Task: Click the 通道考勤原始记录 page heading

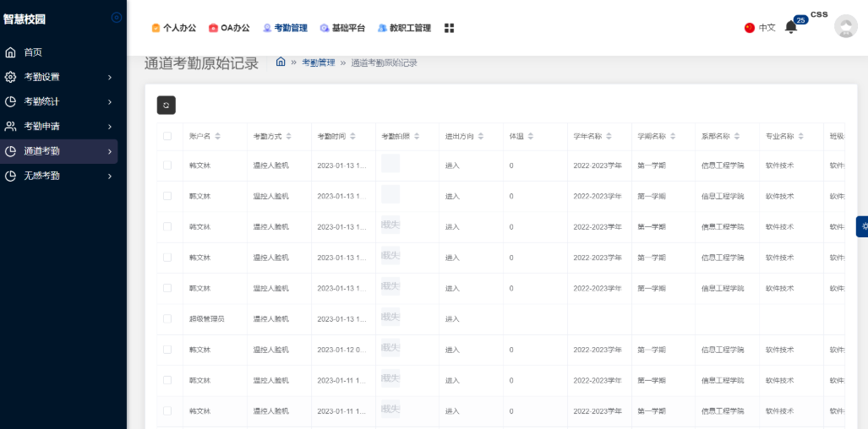Action: [201, 63]
